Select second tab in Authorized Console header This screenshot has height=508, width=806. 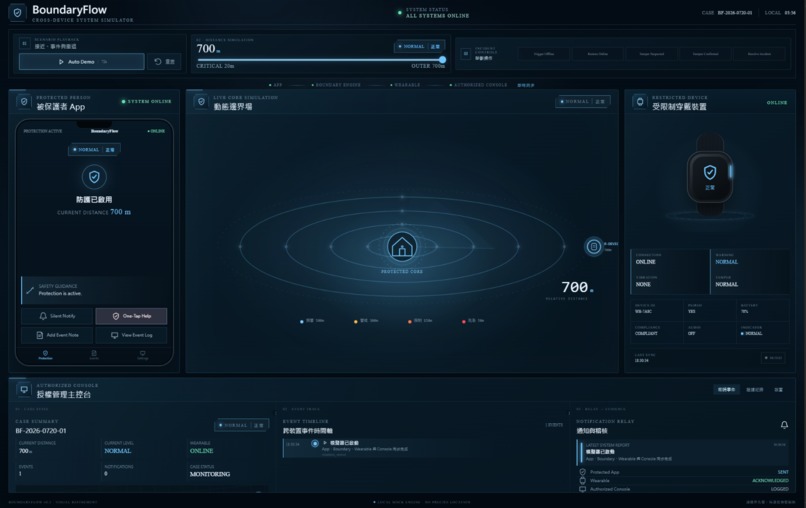pyautogui.click(x=755, y=390)
